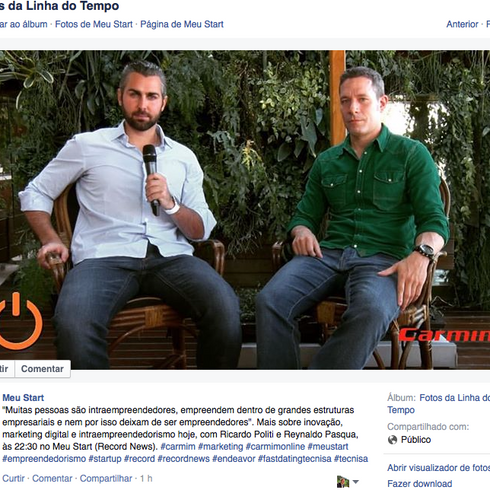Click the Comentar button below the photo
The width and height of the screenshot is (490, 490).
tap(42, 369)
